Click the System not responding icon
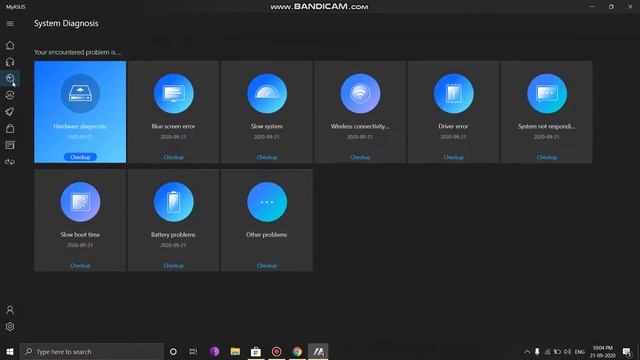The image size is (640, 360). [547, 93]
